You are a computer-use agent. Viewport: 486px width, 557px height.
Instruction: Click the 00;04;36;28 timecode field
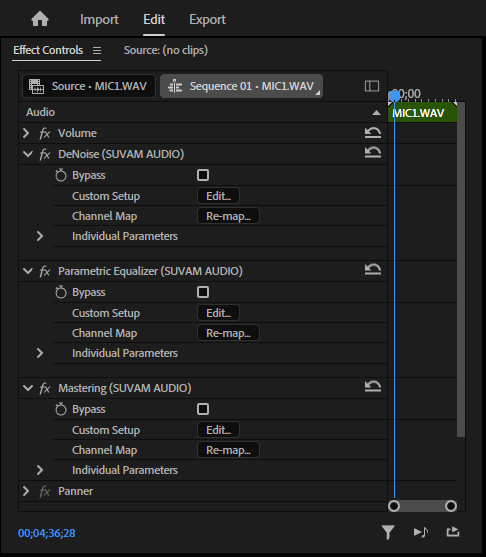47,533
